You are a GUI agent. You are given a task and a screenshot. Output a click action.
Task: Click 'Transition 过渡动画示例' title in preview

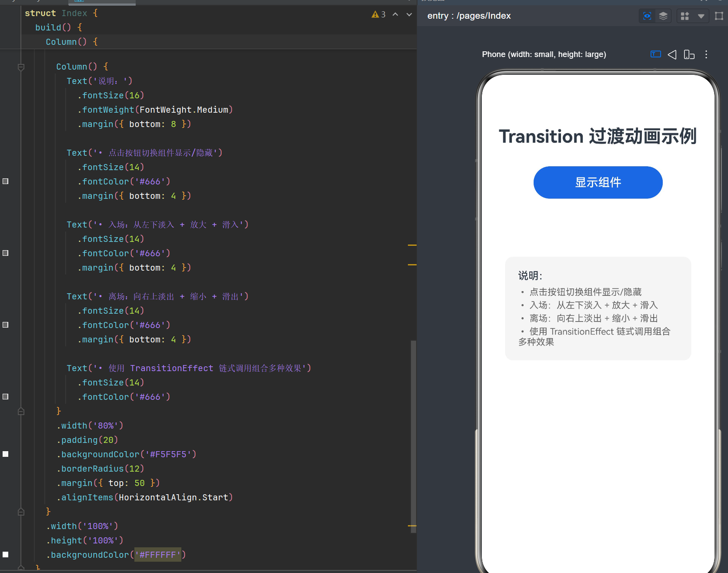[x=598, y=136]
